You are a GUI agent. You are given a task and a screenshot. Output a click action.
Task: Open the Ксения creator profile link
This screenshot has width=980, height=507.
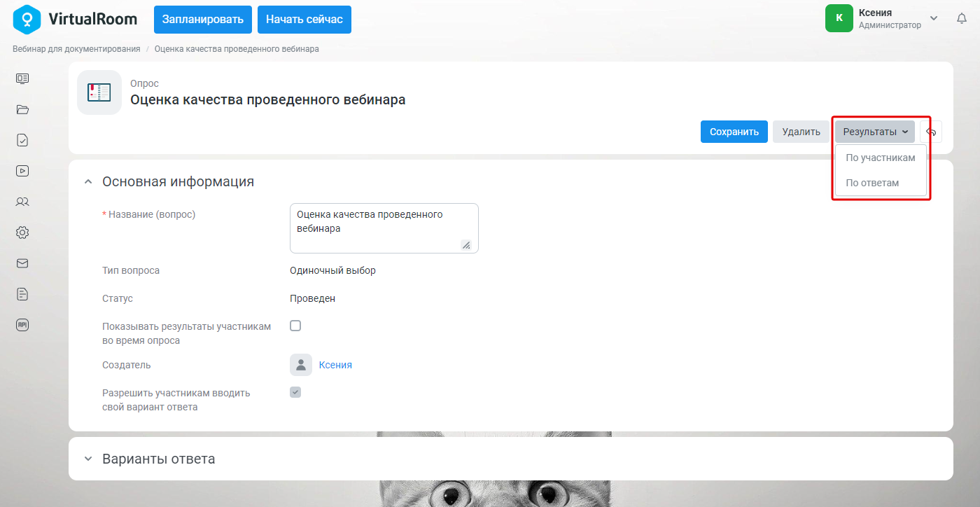[x=335, y=365]
